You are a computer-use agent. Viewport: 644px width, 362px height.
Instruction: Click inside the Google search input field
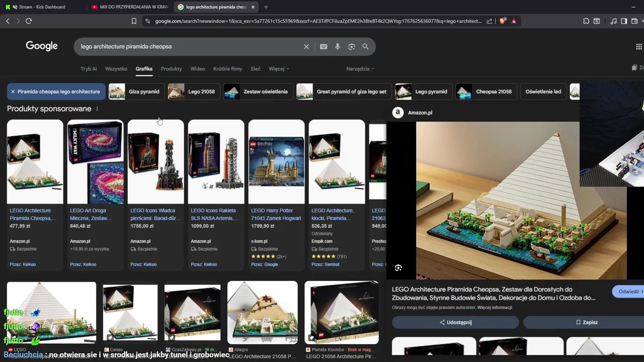[x=190, y=47]
